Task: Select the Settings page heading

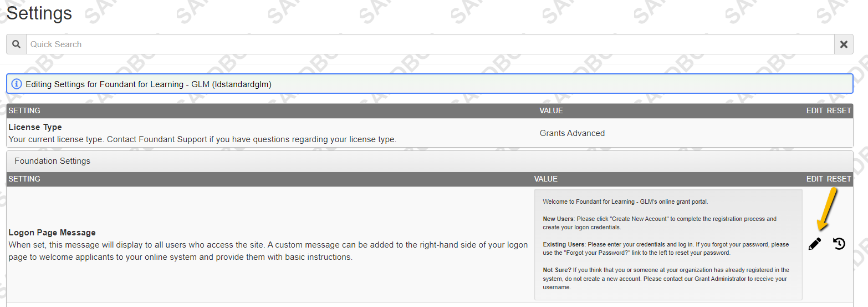Action: click(39, 13)
